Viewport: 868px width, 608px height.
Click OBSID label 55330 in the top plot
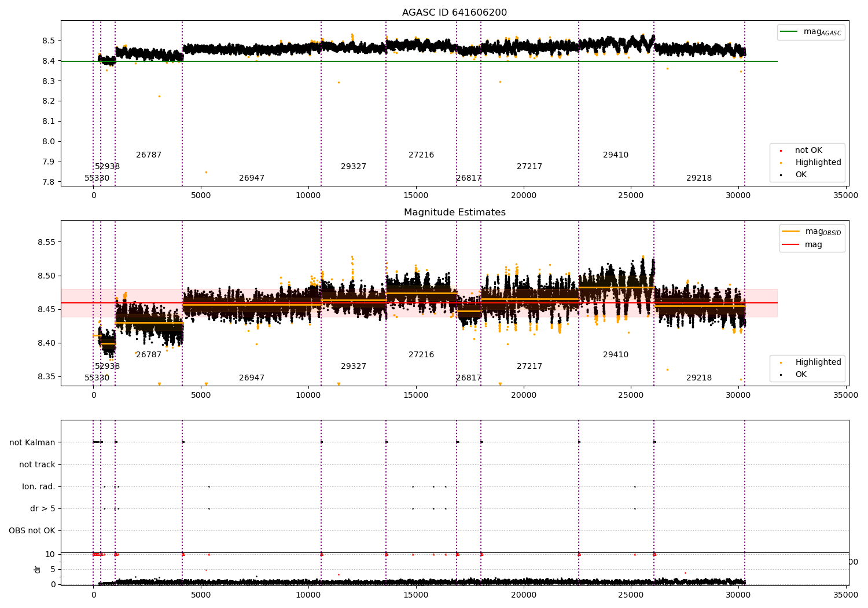97,178
